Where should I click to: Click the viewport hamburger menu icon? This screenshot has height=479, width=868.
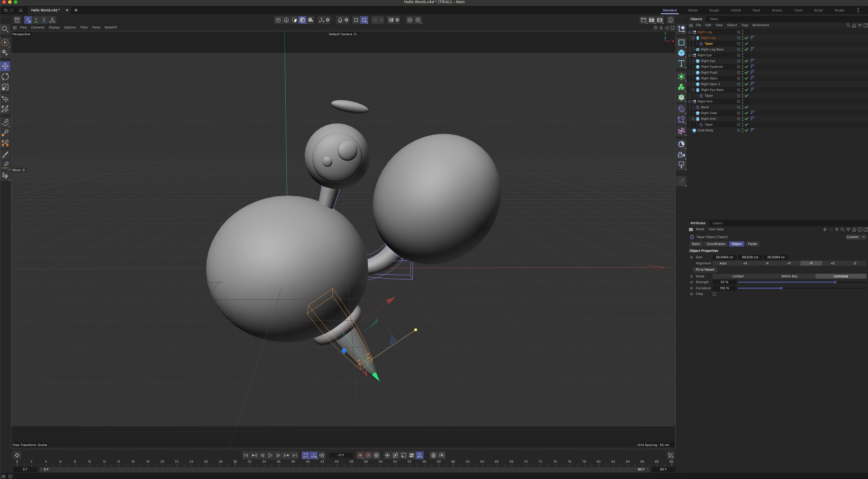[15, 28]
